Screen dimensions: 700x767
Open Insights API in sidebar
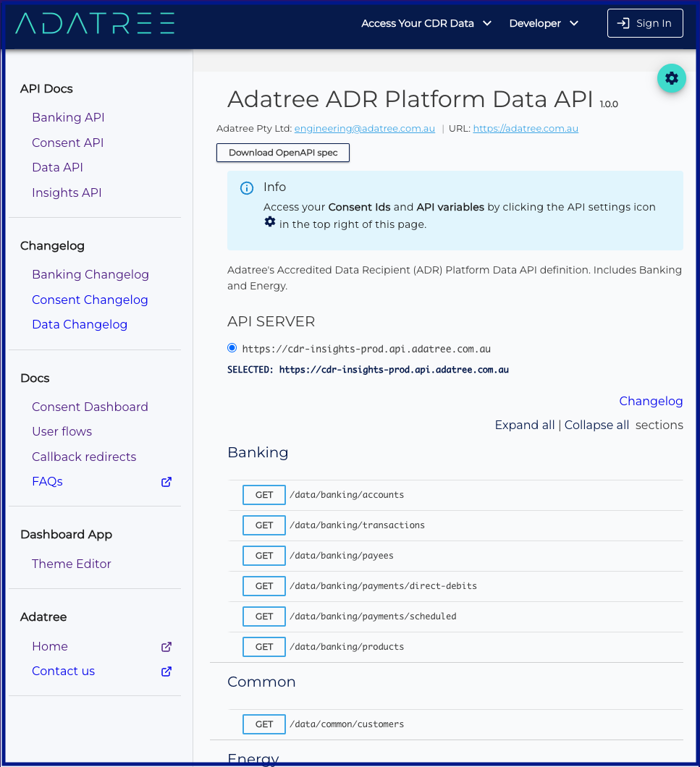click(67, 192)
